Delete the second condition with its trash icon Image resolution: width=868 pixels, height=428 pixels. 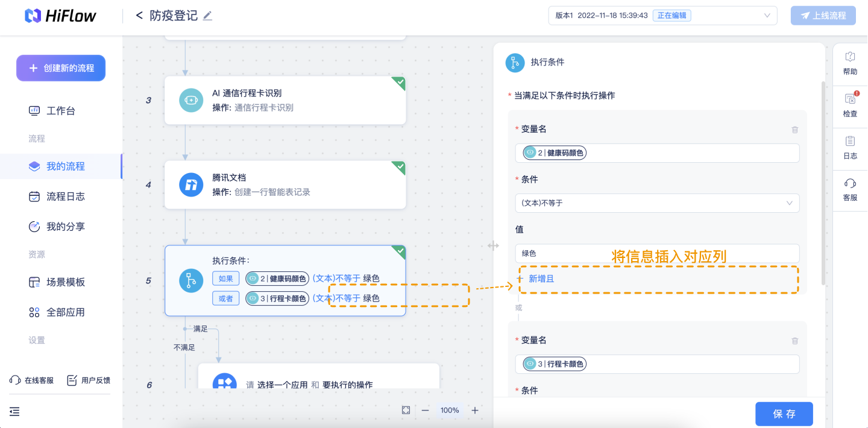[794, 341]
